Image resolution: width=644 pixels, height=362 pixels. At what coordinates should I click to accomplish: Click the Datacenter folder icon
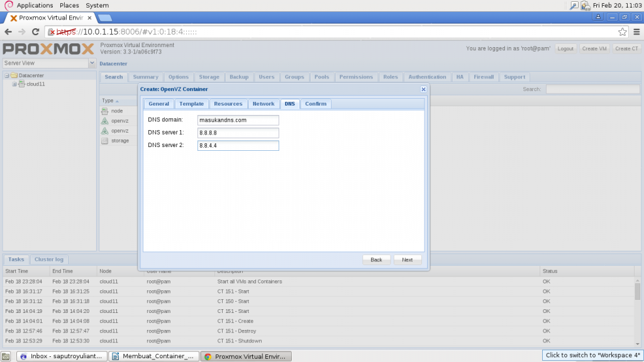point(14,75)
